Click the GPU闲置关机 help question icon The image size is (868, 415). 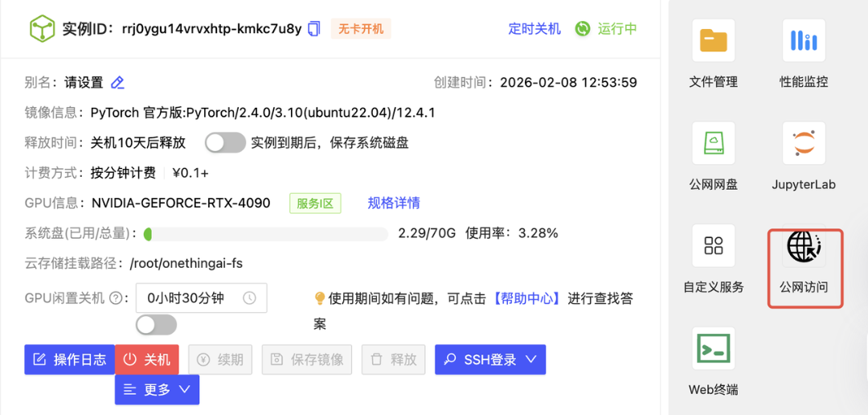tap(117, 298)
